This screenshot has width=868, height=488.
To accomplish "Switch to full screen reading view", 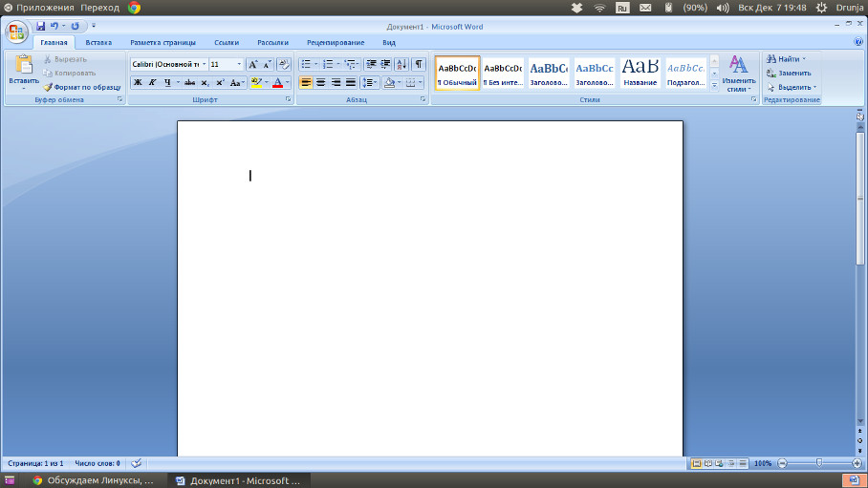I will (x=708, y=463).
